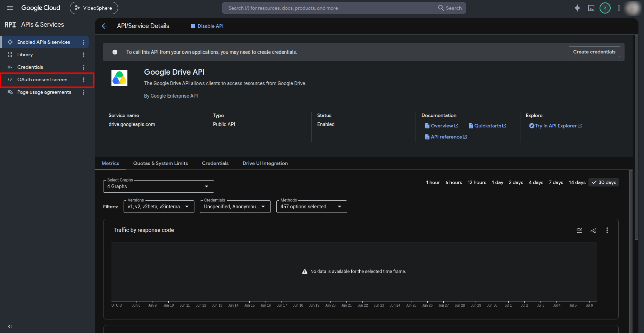Click the explore-in-metrics chart icon
The width and height of the screenshot is (644, 333).
(593, 230)
